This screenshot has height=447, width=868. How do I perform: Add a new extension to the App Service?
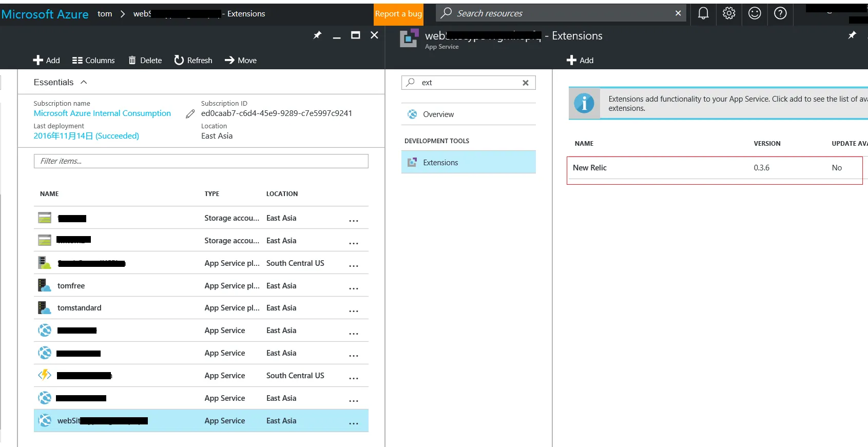[580, 60]
